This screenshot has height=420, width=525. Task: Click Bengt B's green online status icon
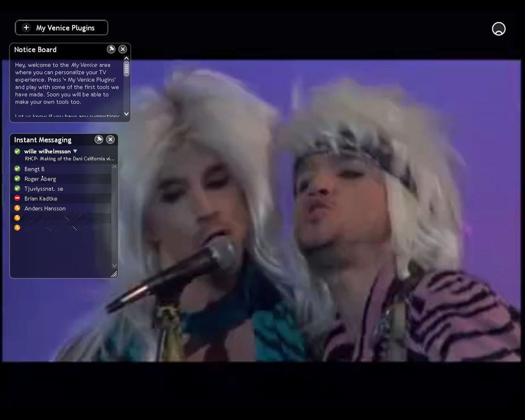(x=17, y=169)
